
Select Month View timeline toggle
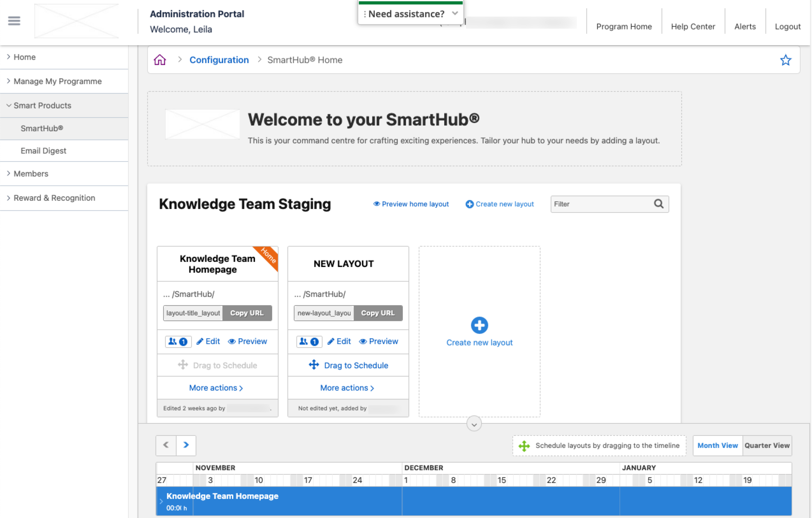click(718, 446)
